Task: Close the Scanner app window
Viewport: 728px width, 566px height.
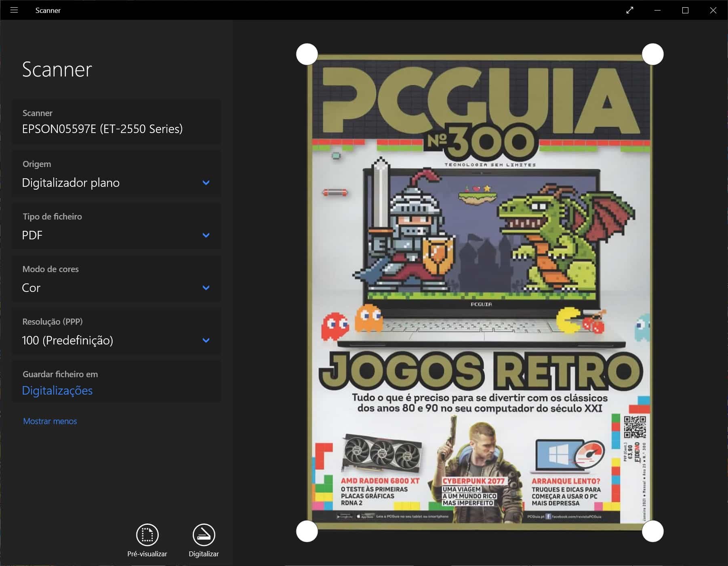Action: (713, 10)
